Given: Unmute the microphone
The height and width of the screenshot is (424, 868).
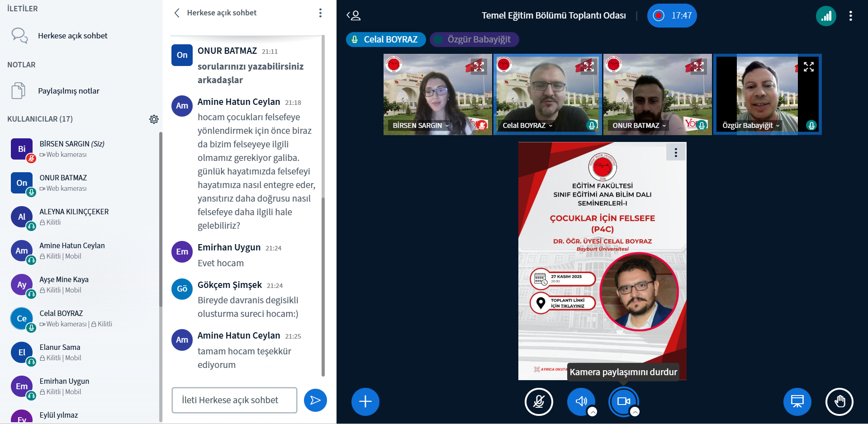Looking at the screenshot, I should coord(539,401).
